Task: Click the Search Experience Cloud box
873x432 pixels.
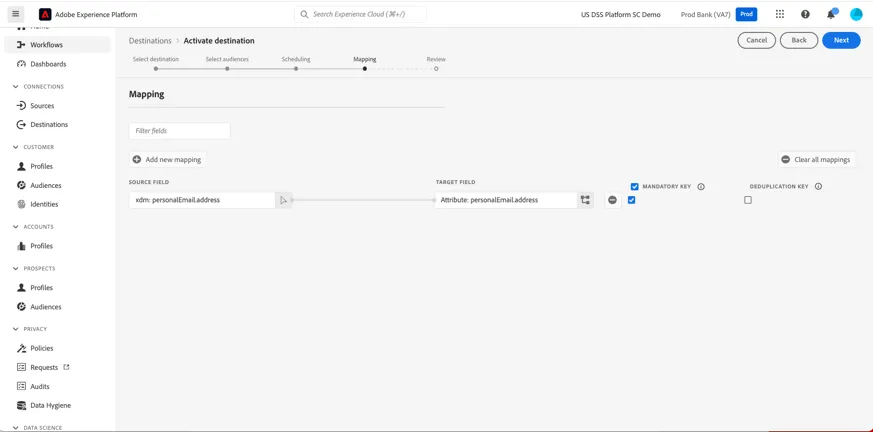Action: (360, 14)
